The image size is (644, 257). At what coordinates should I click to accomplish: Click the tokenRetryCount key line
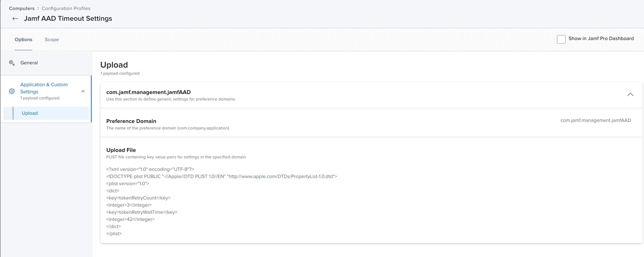click(138, 198)
